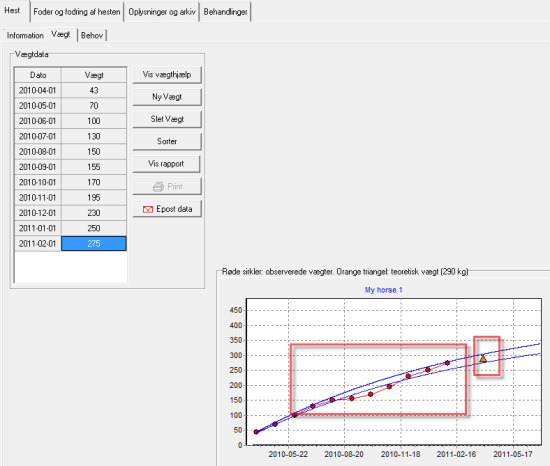Click the Vis vægthjælp button
The width and height of the screenshot is (550, 466).
(x=167, y=75)
